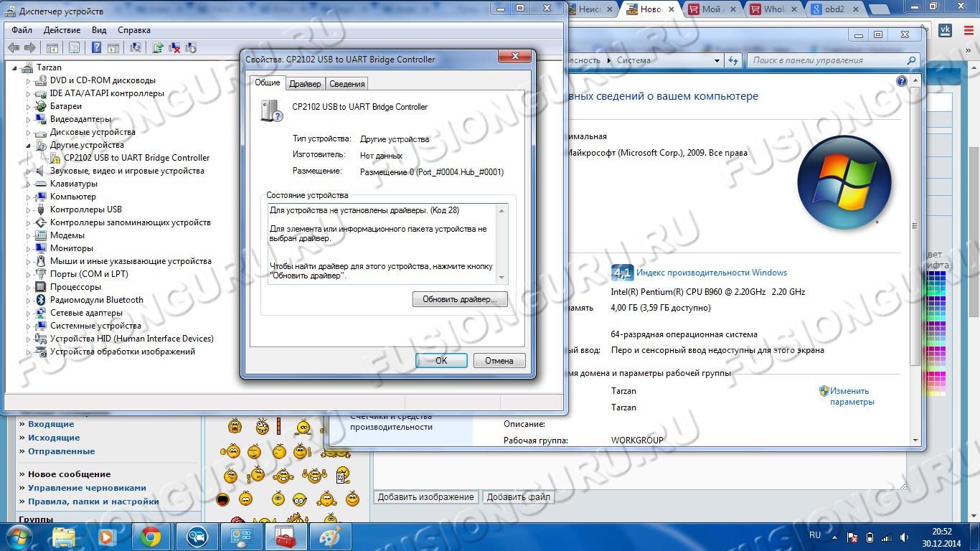Open the Properties toolbar icon in Device Manager

coord(74,47)
